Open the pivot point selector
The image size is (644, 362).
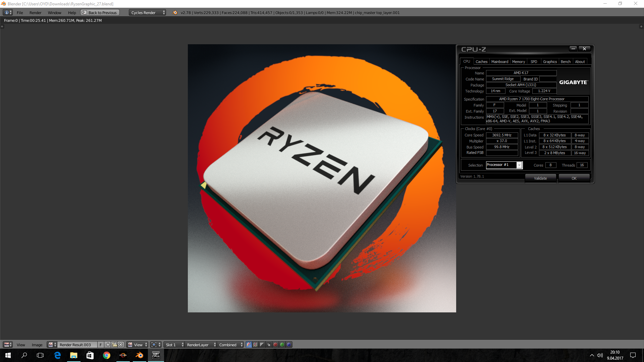click(156, 345)
